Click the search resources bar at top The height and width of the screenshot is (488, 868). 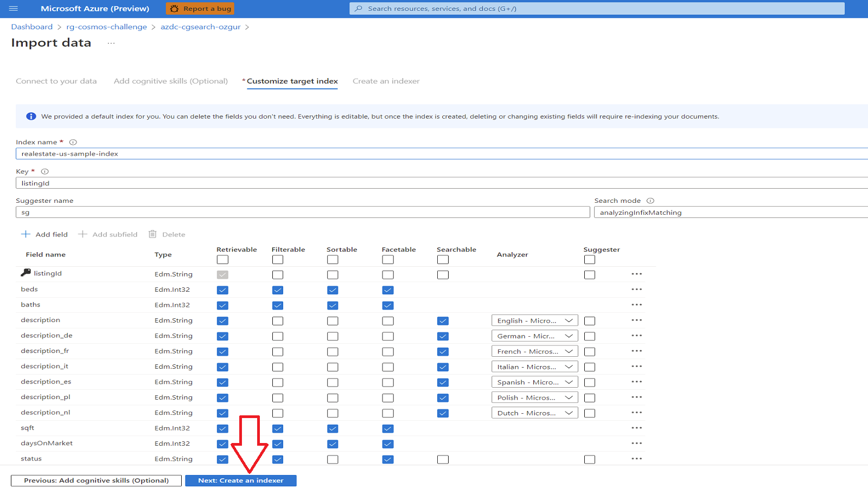(597, 8)
